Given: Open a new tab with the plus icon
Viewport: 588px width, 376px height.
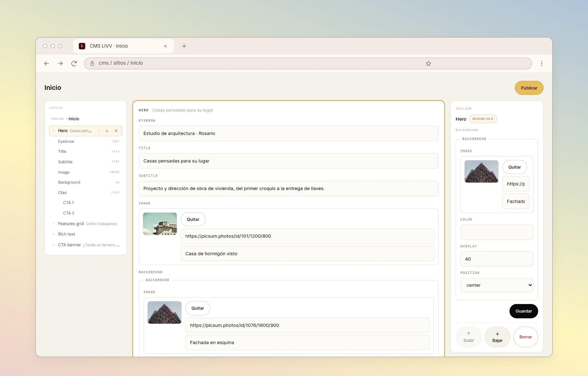Looking at the screenshot, I should click(184, 46).
